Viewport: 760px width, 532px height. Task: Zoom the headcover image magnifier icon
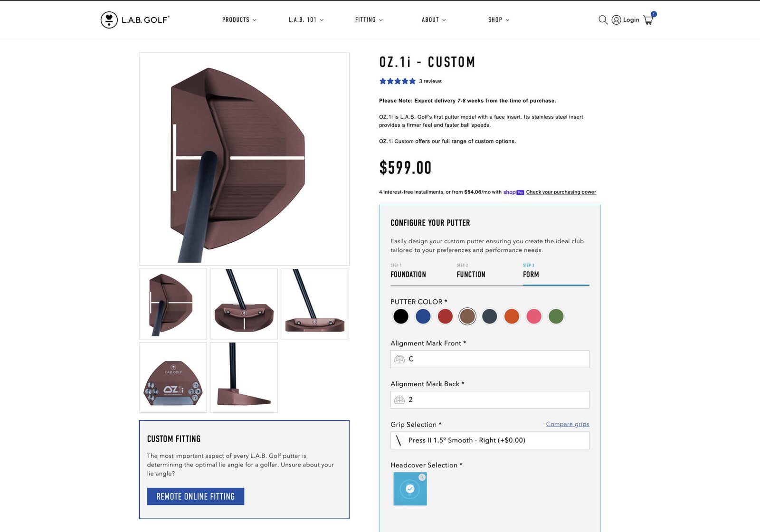click(422, 477)
